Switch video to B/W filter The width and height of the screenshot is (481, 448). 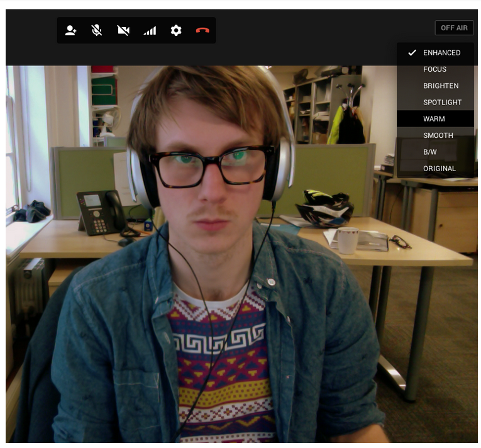(x=435, y=152)
